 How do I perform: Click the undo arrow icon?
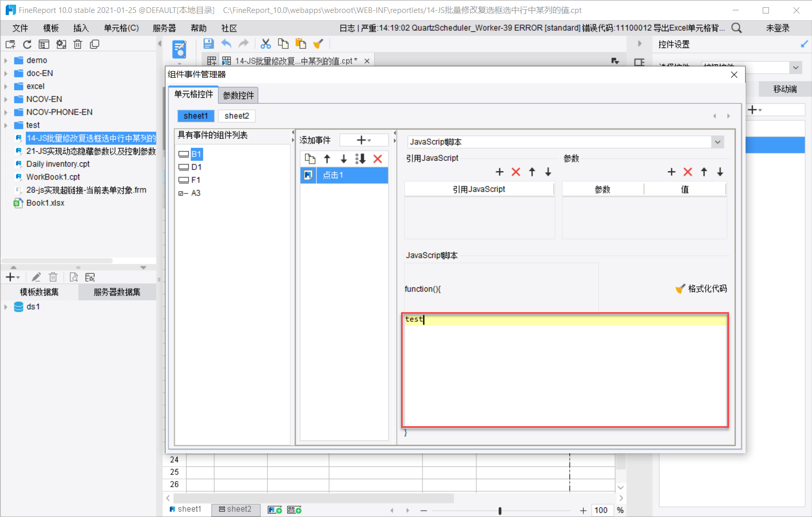226,44
